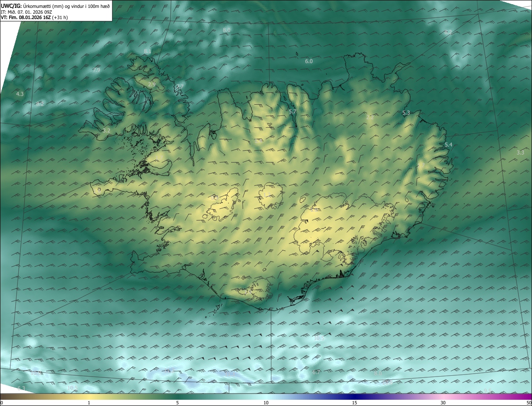Click the 3.3 value label on the map
This screenshot has height=406, width=532.
pos(520,153)
